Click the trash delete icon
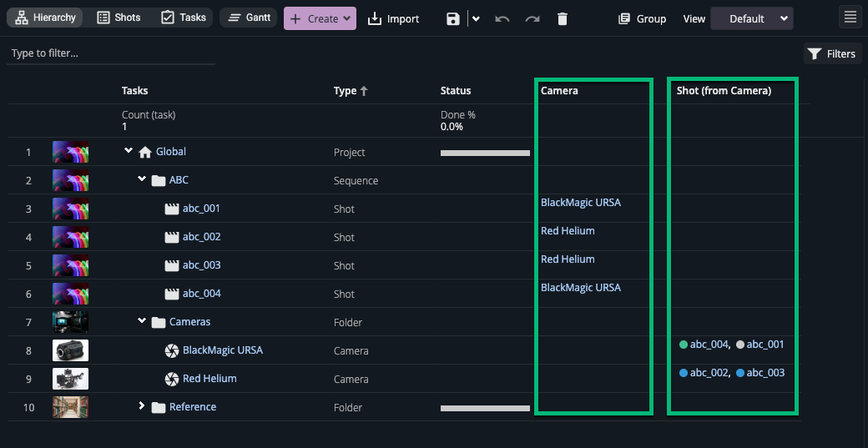The image size is (868, 448). click(x=563, y=18)
